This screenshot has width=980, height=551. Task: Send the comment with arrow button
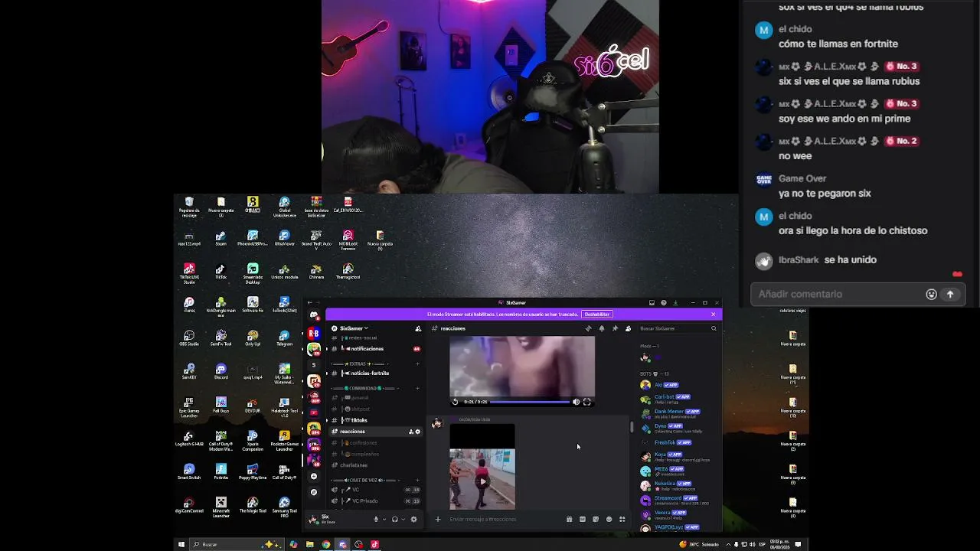950,295
